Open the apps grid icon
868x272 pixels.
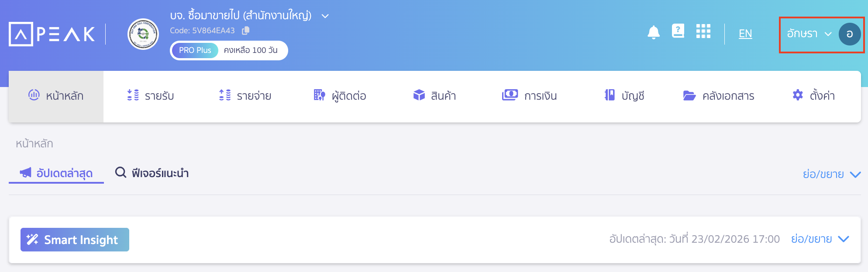703,31
